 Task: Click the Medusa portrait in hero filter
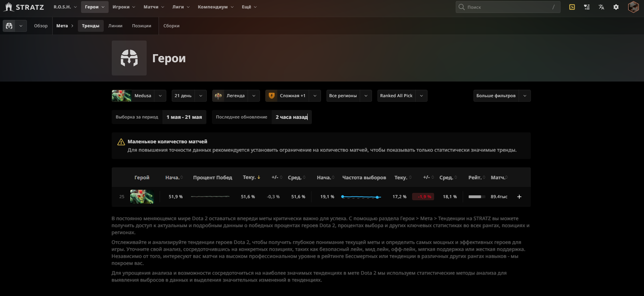[121, 96]
